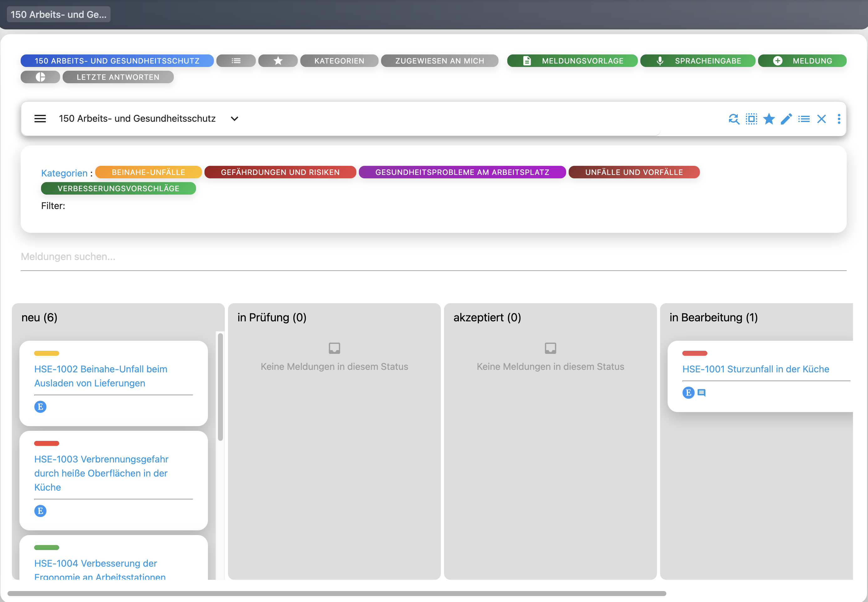Click the horizontal scrollbar at bottom
This screenshot has height=602, width=868.
pyautogui.click(x=337, y=593)
